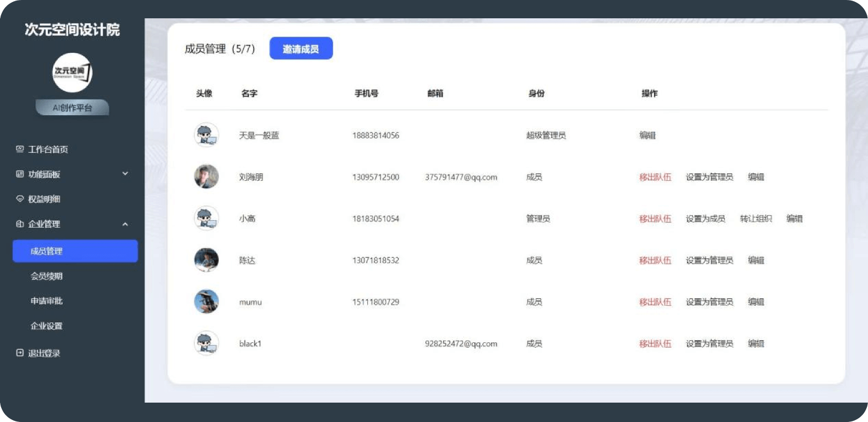
Task: Click the 次元空间 round logo
Action: pos(72,73)
